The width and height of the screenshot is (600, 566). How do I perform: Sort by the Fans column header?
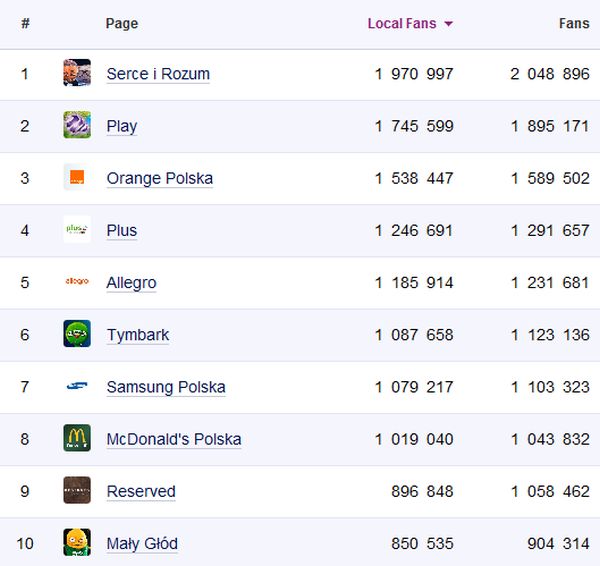pyautogui.click(x=573, y=23)
